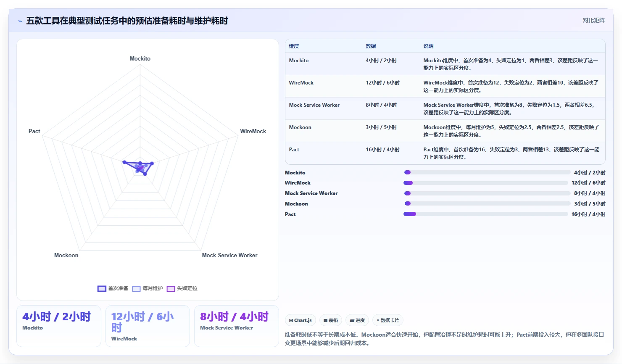Click the table cell 3小时 / 5小时

point(381,127)
